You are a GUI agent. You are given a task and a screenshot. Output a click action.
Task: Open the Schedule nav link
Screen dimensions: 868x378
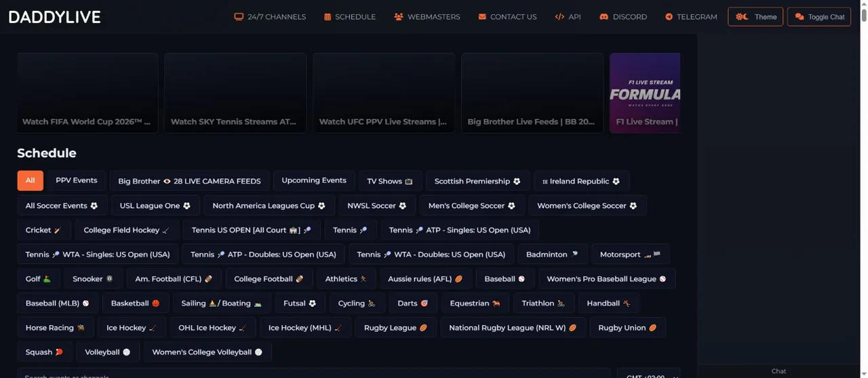click(350, 17)
